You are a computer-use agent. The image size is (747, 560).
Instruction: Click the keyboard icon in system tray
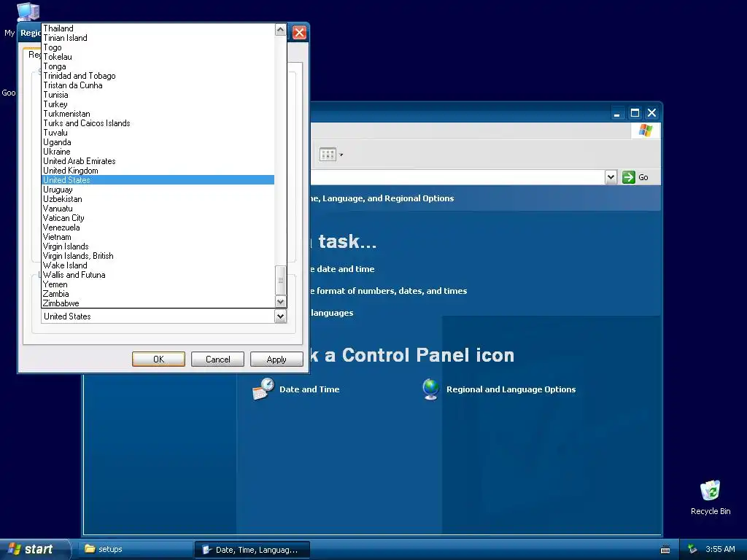click(665, 550)
